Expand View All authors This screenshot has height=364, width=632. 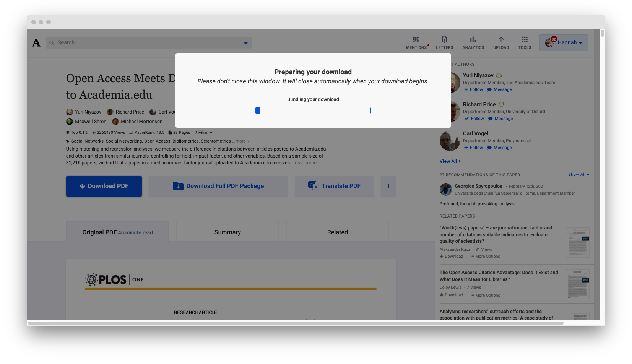pos(450,161)
